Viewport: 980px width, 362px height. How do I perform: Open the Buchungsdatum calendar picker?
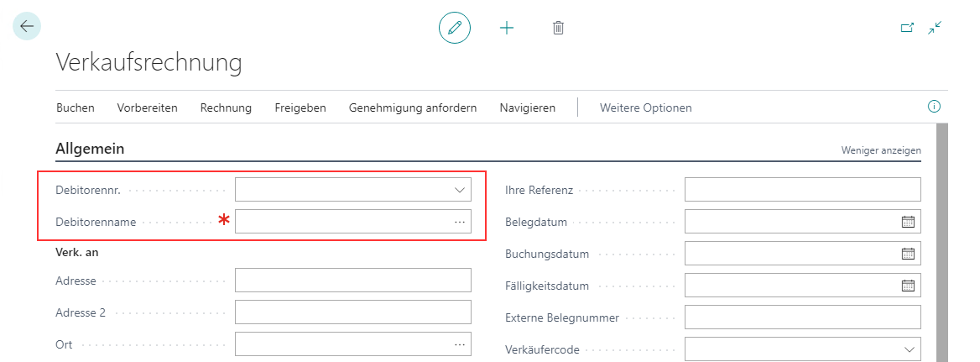tap(908, 253)
